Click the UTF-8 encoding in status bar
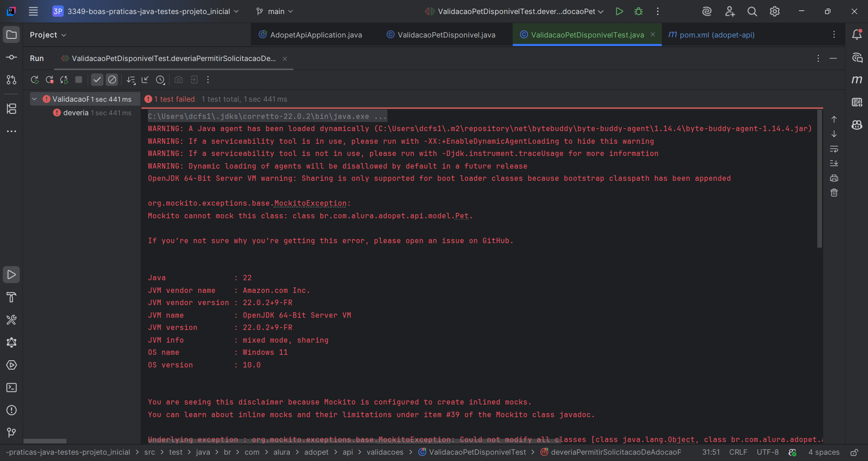868x461 pixels. tap(768, 452)
